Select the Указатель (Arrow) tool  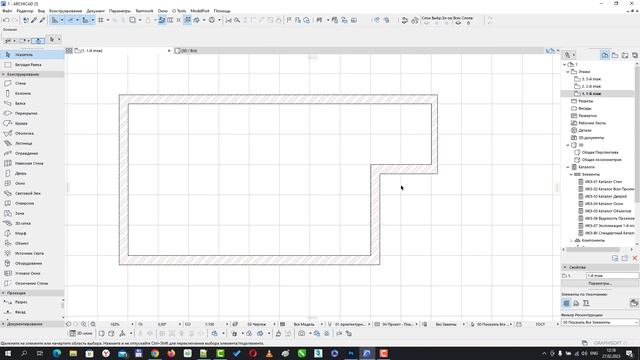(x=32, y=54)
